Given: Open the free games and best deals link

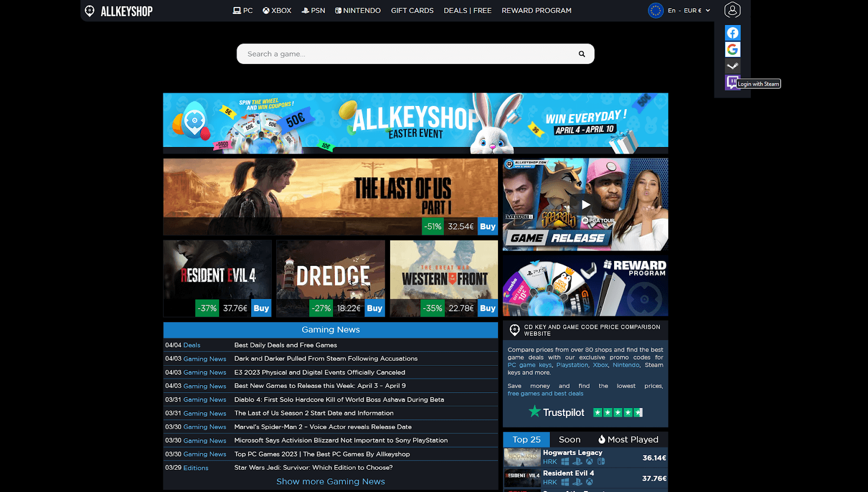Looking at the screenshot, I should tap(545, 393).
